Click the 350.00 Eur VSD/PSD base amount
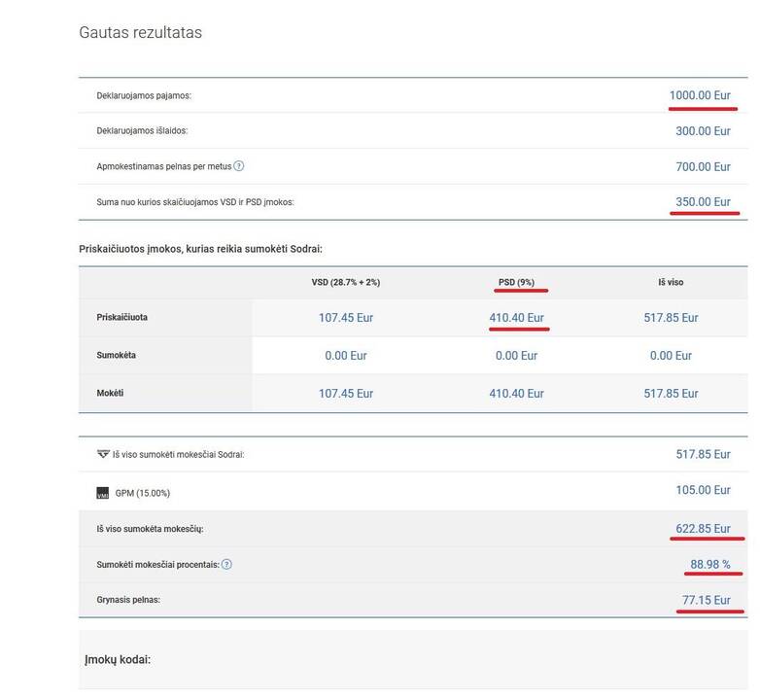Image resolution: width=760 pixels, height=700 pixels. (703, 201)
